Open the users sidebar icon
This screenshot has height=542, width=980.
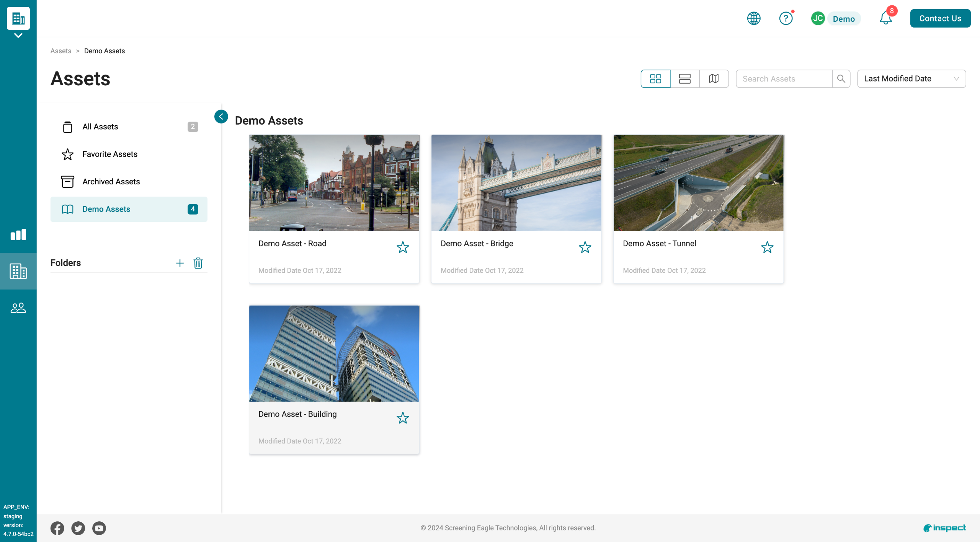point(18,308)
